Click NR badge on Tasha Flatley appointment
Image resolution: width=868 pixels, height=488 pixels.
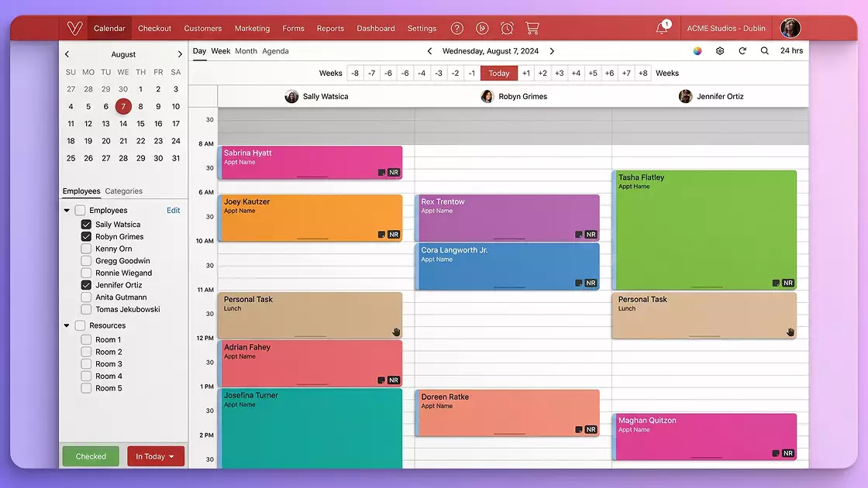[787, 284]
